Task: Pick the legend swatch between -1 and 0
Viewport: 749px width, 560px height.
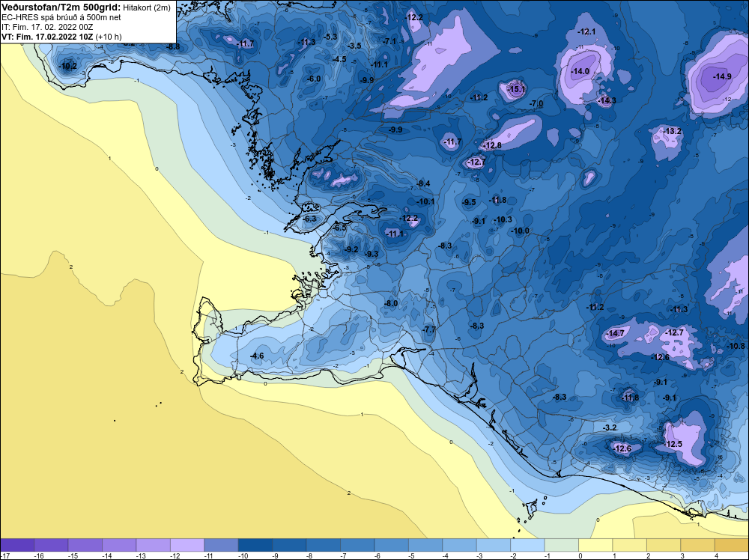Action: (x=562, y=545)
